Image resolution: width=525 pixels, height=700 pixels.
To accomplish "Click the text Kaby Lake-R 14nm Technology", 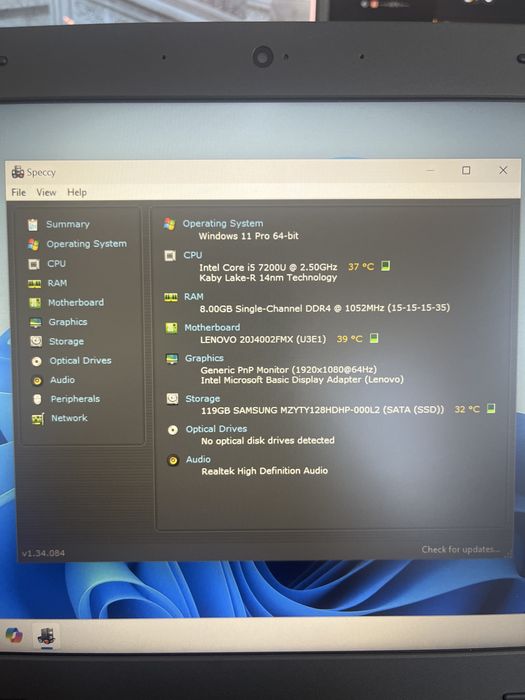I will click(268, 277).
